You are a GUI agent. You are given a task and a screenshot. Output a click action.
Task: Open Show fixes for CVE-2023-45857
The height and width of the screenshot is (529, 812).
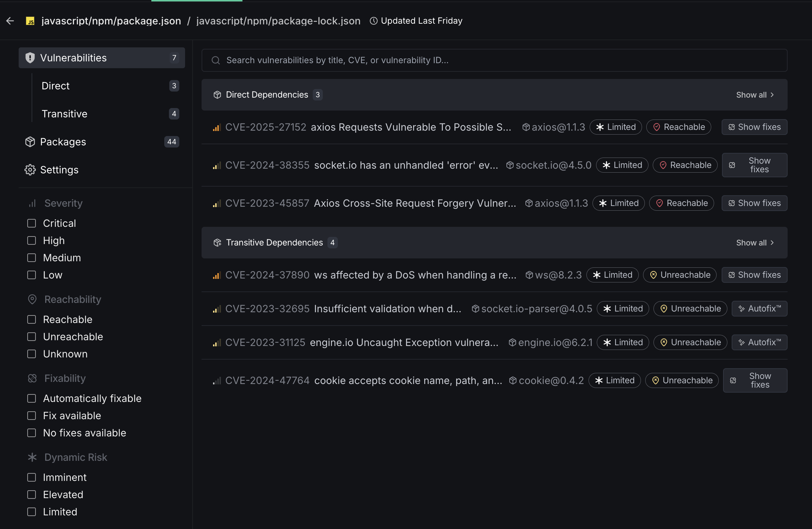754,203
